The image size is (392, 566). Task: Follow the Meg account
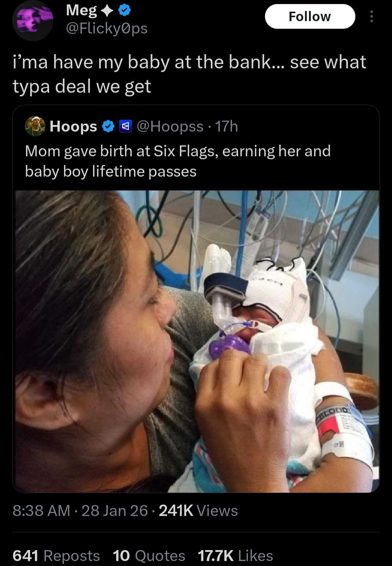point(310,16)
